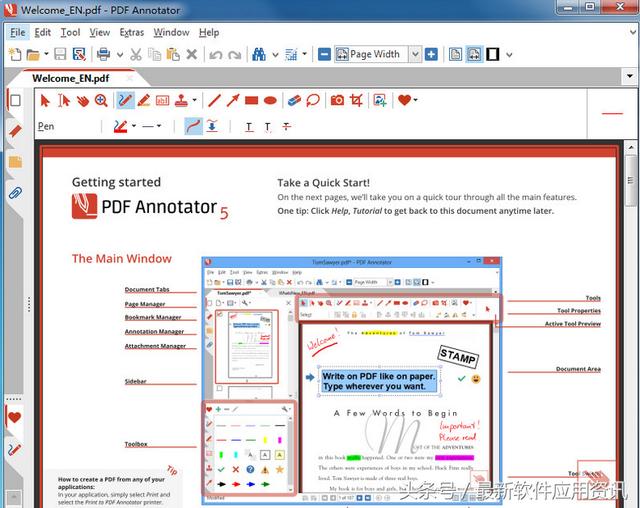Click the Open folder icon
Screen dimensions: 640x508
[33, 54]
